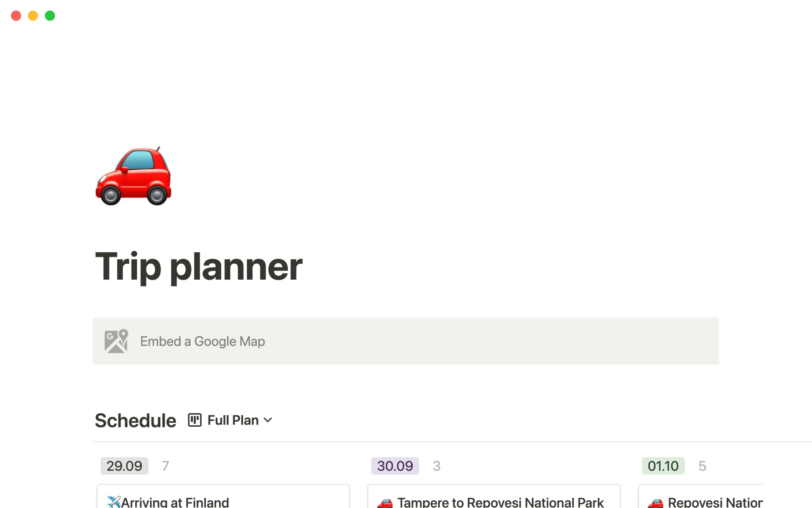Image resolution: width=812 pixels, height=508 pixels.
Task: Click the airplane icon on Arriving at Finland
Action: pos(114,501)
